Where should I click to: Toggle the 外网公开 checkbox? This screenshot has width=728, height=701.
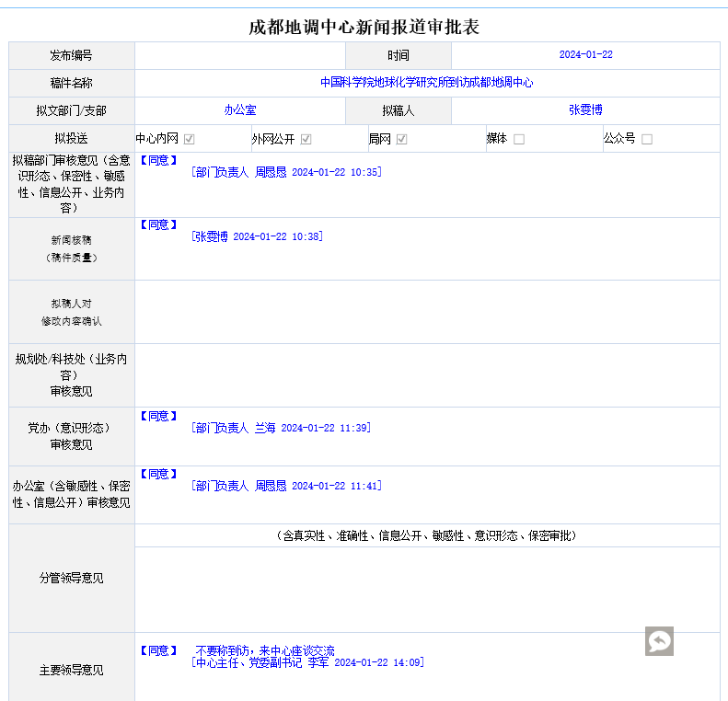click(306, 140)
